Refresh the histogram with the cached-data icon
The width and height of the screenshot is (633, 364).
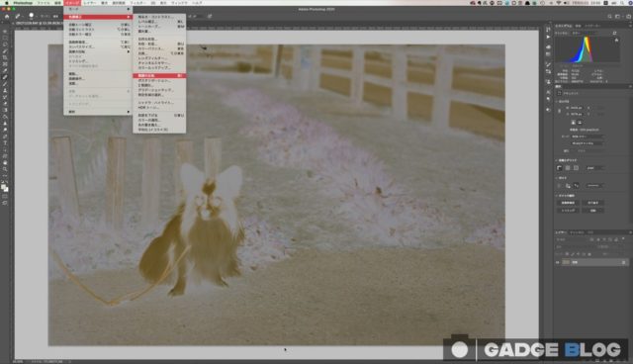(x=614, y=33)
